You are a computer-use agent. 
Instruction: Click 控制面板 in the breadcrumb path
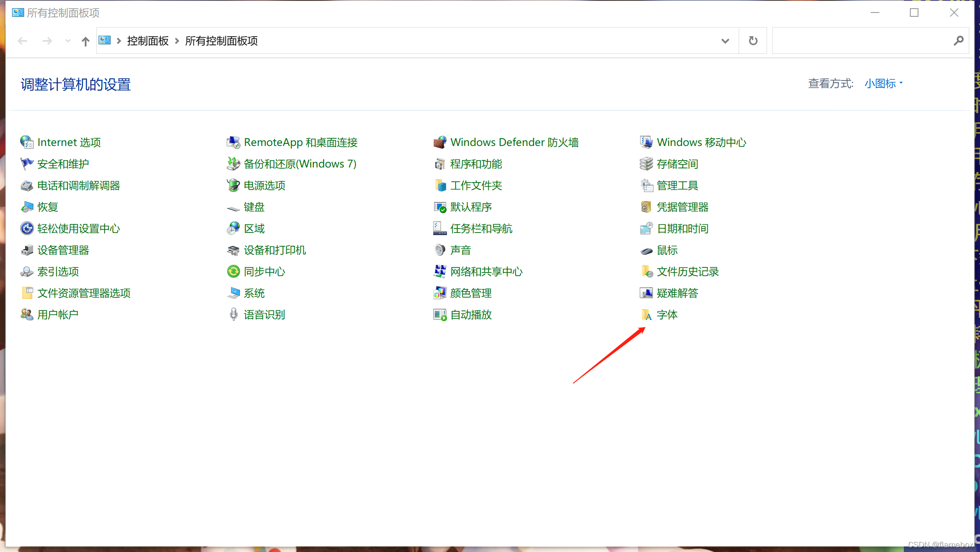148,41
